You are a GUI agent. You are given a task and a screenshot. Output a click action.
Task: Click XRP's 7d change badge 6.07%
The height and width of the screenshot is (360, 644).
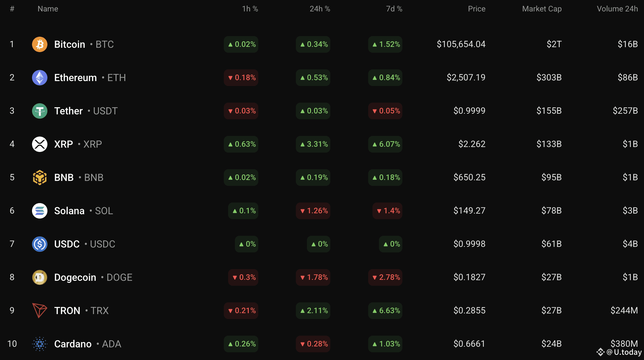pos(385,144)
